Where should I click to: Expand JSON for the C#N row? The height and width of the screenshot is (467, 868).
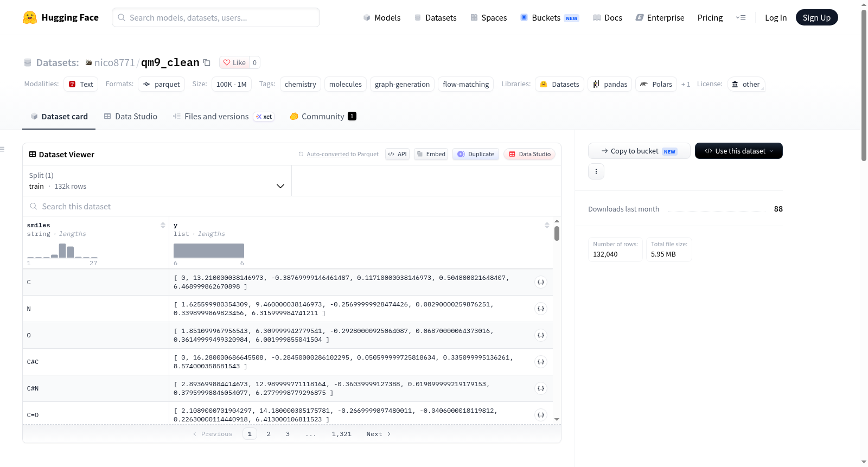[x=541, y=388]
